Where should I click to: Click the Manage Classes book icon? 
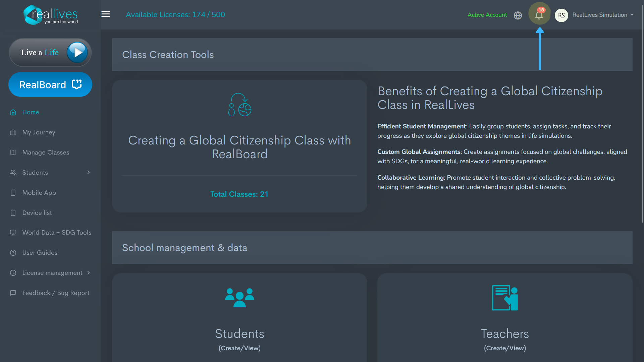point(13,153)
